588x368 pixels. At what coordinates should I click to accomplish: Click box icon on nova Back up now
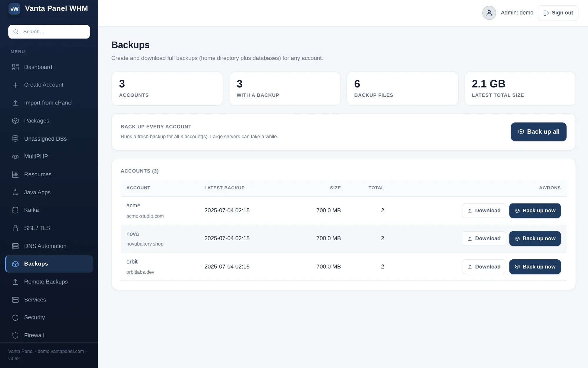click(x=517, y=239)
